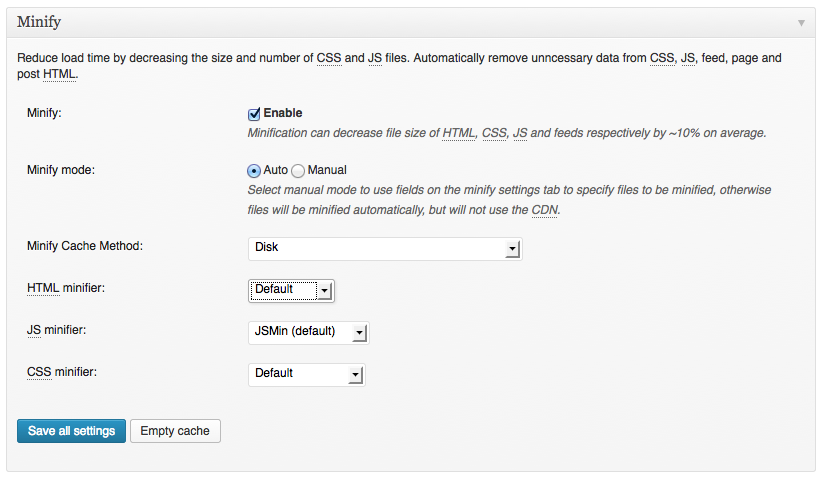Open the Minify Cache Method dropdown showing Disk

pos(384,248)
